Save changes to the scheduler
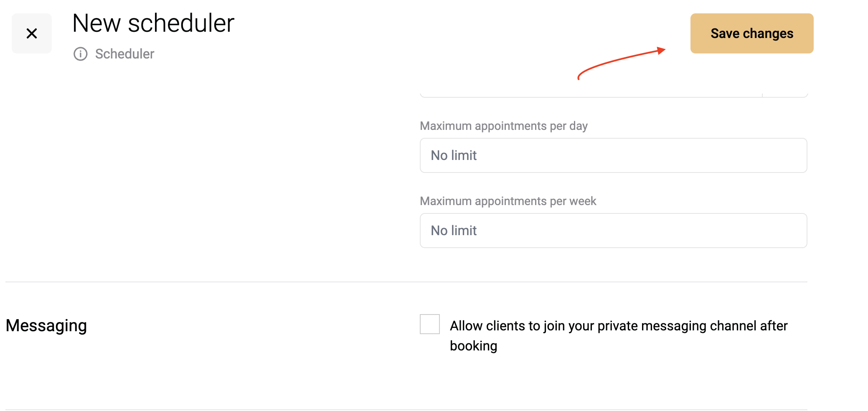Screen dimensions: 868x411 coord(752,33)
